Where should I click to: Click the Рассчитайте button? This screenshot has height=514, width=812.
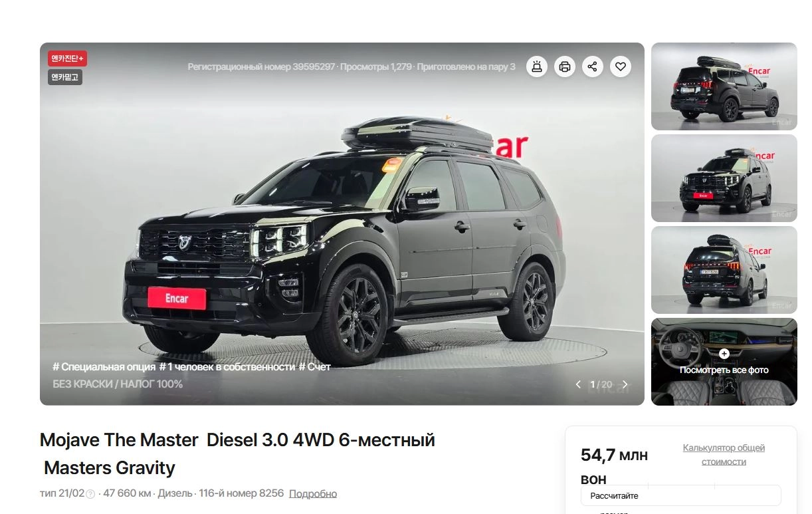[x=681, y=495]
